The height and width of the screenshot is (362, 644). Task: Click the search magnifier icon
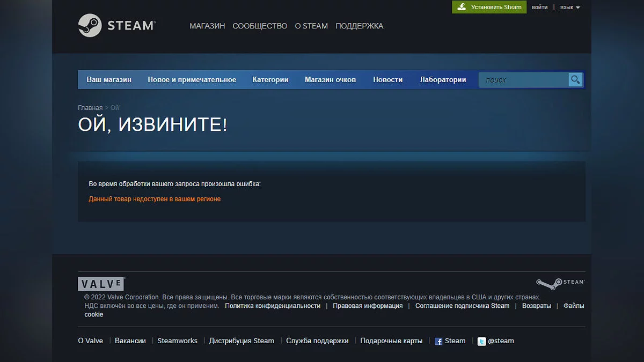(x=575, y=80)
